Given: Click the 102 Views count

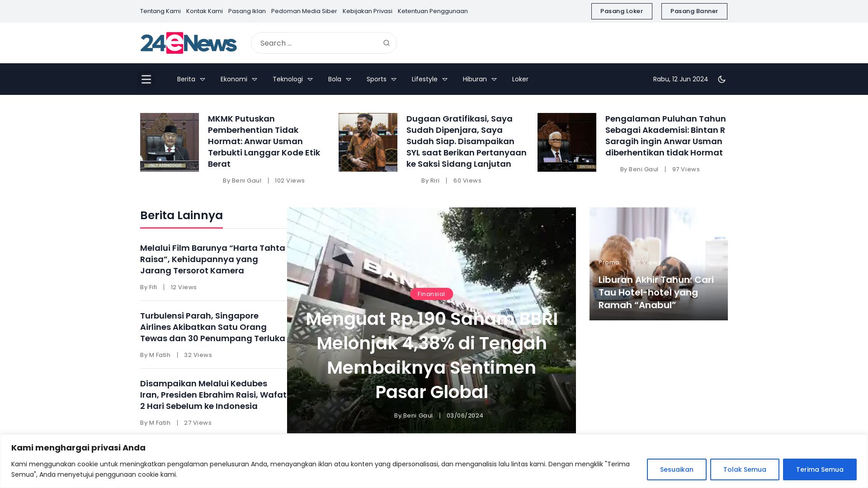Looking at the screenshot, I should [x=290, y=181].
